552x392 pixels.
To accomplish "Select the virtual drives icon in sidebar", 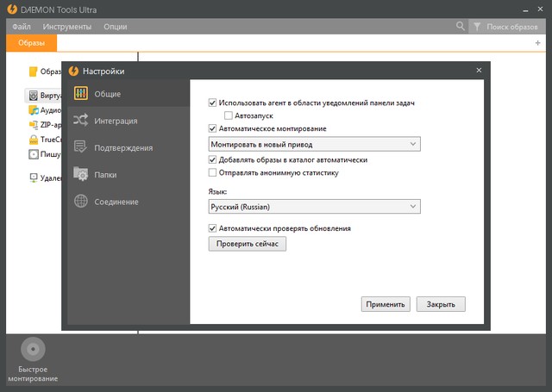I will 34,96.
